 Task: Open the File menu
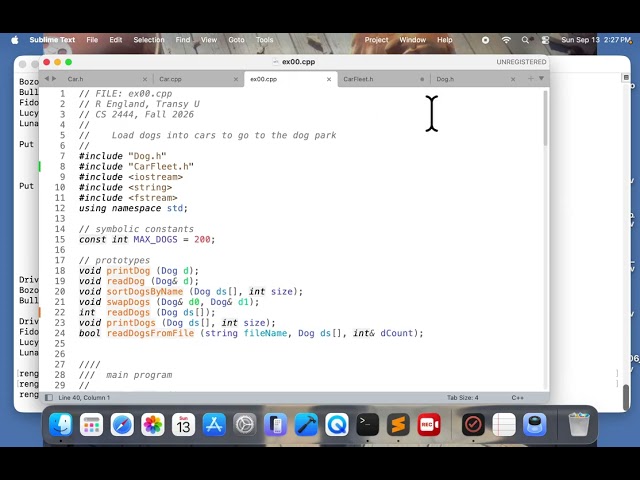(x=92, y=40)
